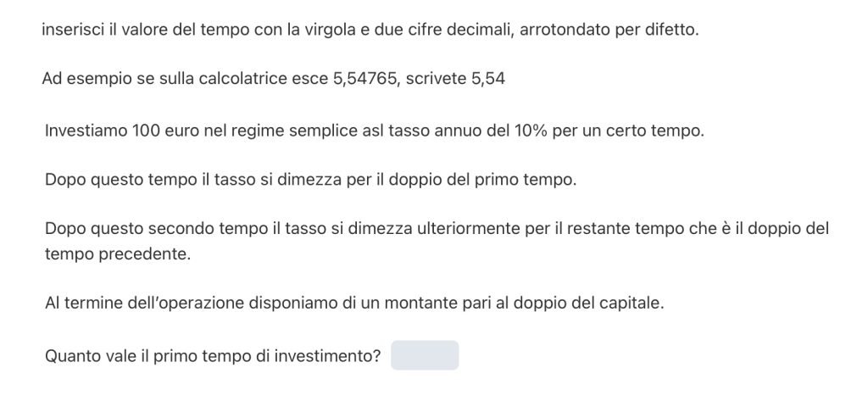This screenshot has width=868, height=401.
Task: Click the word "arrotondato" in the first line
Action: click(562, 30)
